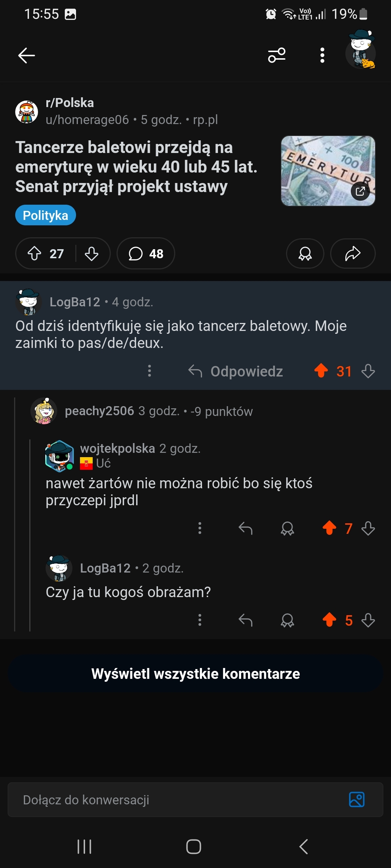Award LogBa12's 'Czy ja tu kogoś obrażam?' comment
Image resolution: width=391 pixels, height=868 pixels.
coord(287,620)
